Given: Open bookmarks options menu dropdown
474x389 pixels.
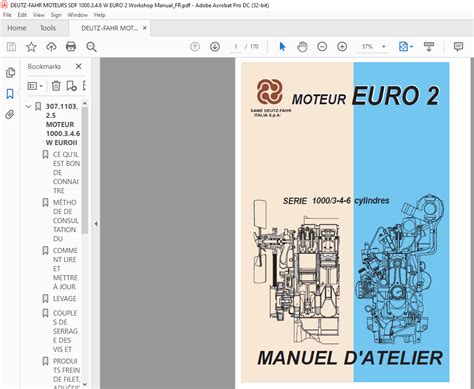Looking at the screenshot, I should click(x=35, y=86).
